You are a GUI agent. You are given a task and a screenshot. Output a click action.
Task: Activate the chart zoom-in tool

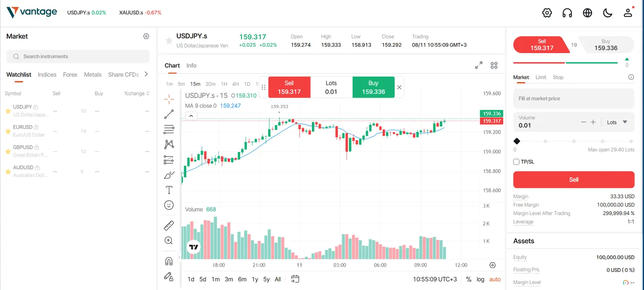[169, 241]
